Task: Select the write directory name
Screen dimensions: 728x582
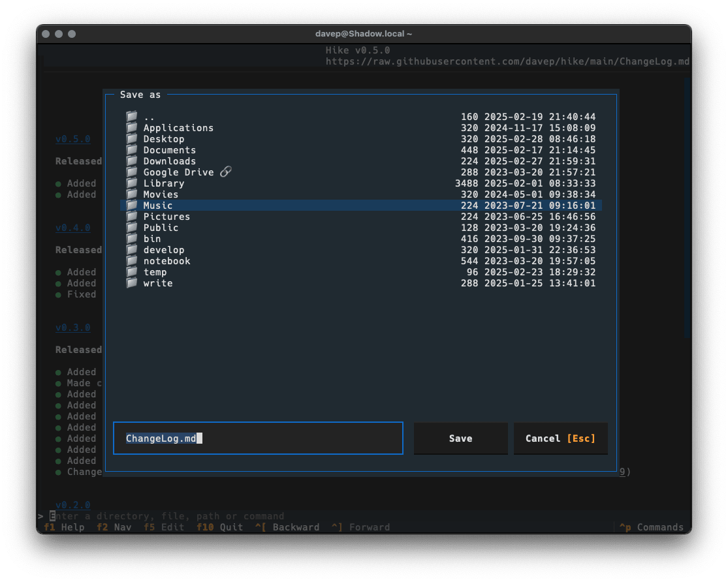Action: (x=158, y=284)
